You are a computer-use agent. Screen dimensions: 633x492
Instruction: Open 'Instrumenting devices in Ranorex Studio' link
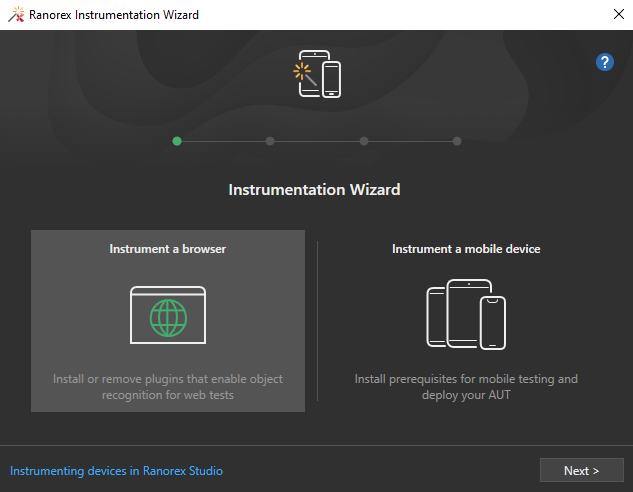pyautogui.click(x=116, y=471)
